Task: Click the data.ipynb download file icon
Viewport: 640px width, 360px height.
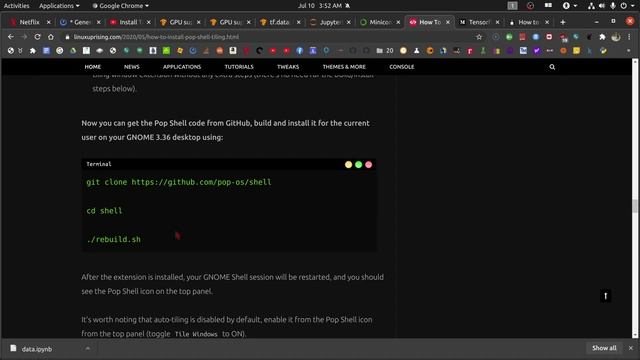Action: point(13,348)
